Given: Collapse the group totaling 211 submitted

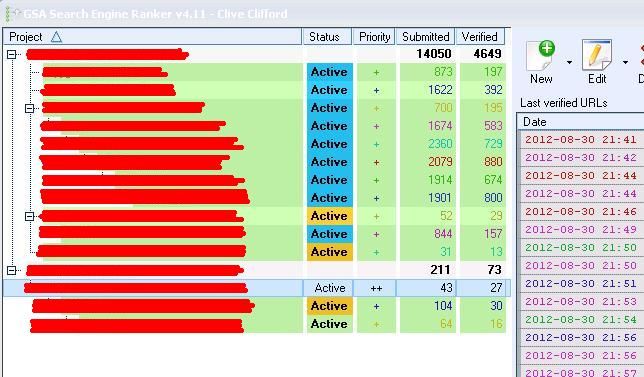Looking at the screenshot, I should coord(12,270).
